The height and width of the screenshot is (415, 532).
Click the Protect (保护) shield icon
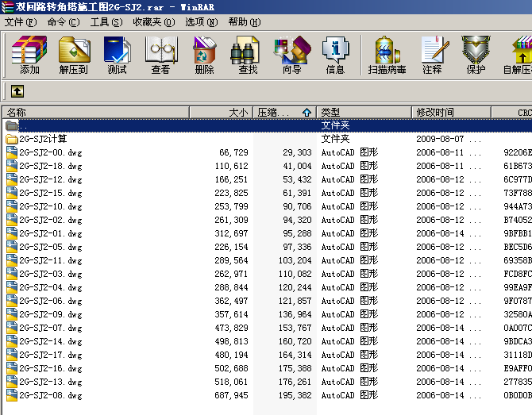476,50
